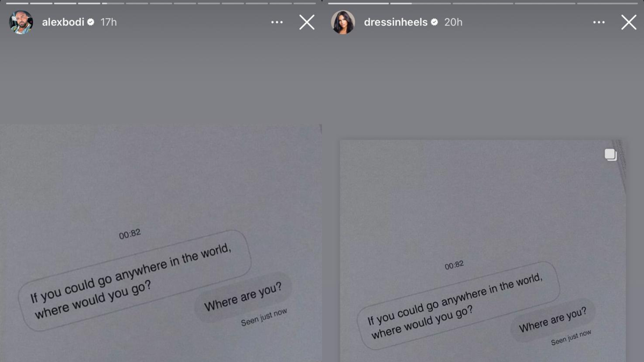Open alexbodi's profile picture
The width and height of the screenshot is (644, 362).
pos(21,22)
